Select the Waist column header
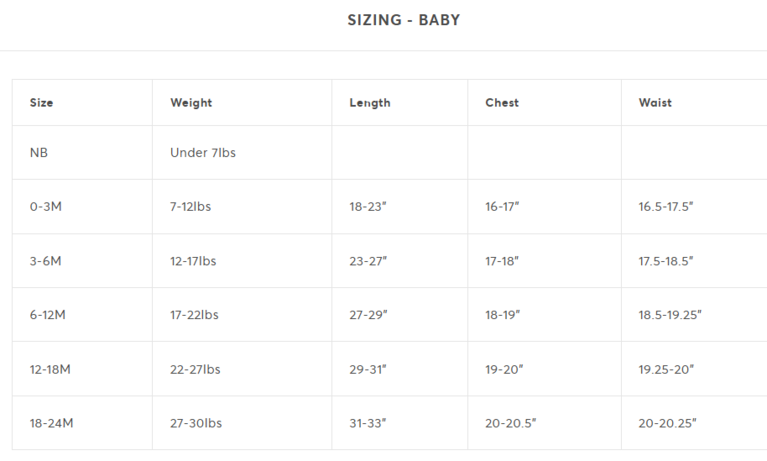 (x=655, y=103)
